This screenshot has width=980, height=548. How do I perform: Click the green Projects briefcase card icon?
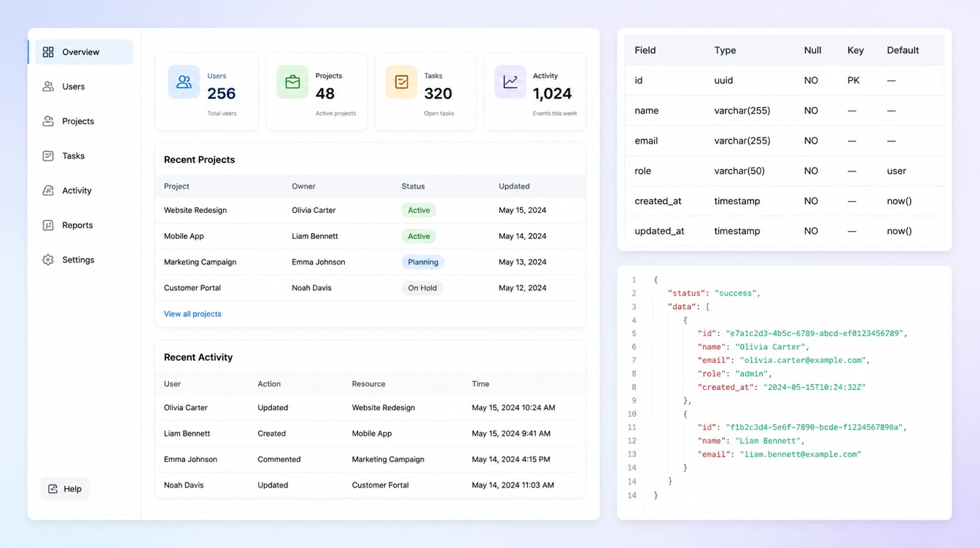coord(292,82)
